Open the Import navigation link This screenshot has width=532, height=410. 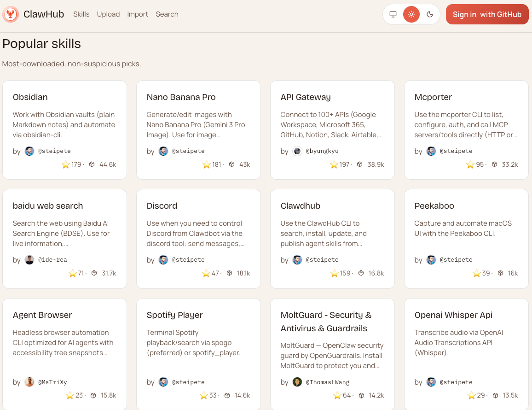pyautogui.click(x=138, y=14)
